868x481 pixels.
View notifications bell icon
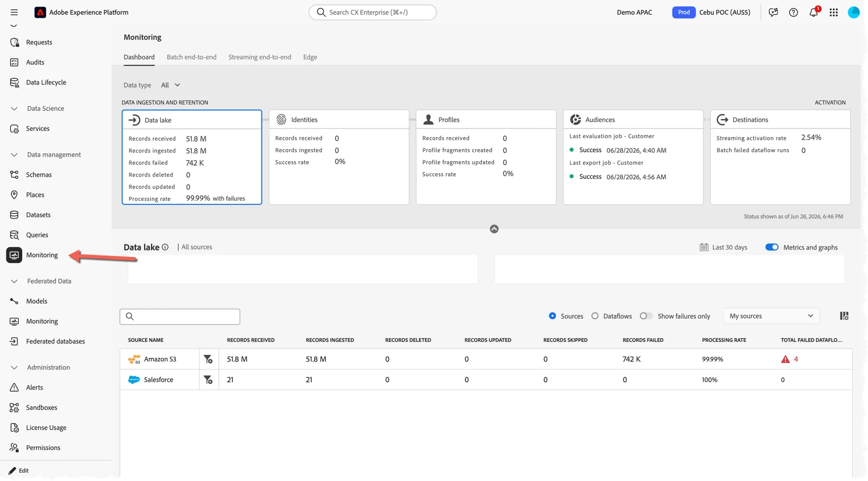pos(814,12)
